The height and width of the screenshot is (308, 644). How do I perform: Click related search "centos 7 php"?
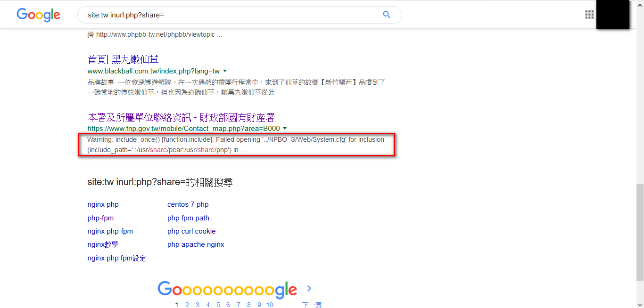(188, 204)
